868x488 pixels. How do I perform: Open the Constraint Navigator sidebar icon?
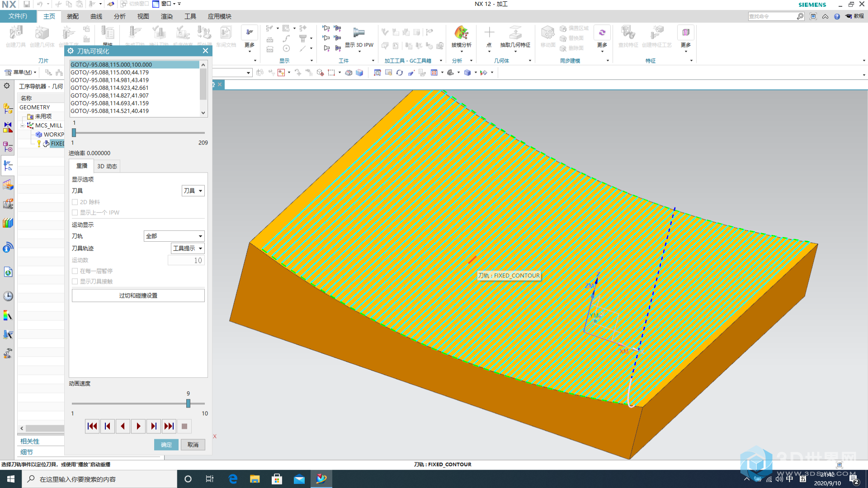(x=8, y=127)
